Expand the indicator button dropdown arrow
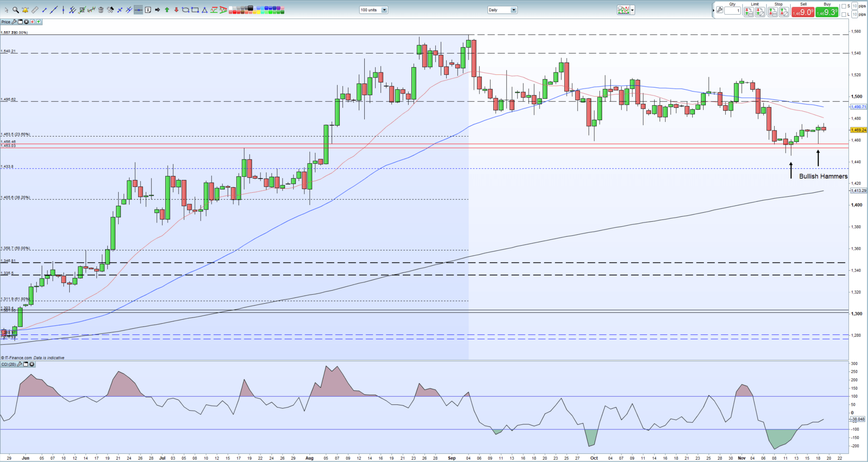 coord(632,10)
